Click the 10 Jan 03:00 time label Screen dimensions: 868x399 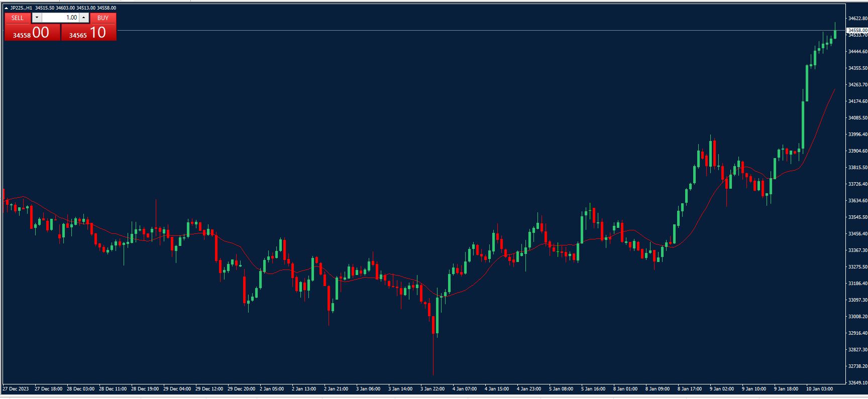click(819, 389)
